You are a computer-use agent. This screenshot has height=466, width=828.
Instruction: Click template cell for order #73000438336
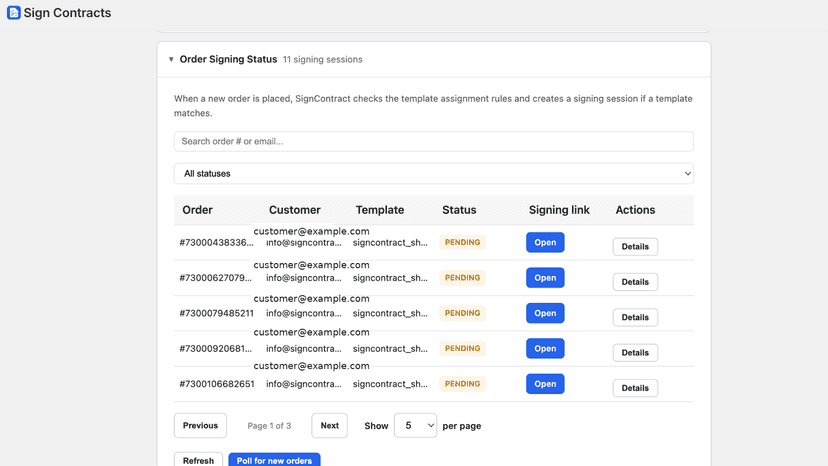click(390, 243)
